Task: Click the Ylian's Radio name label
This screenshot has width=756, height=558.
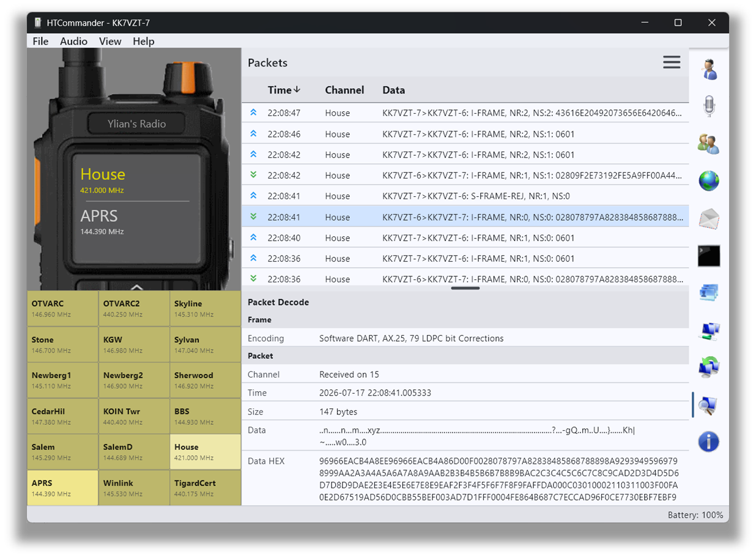Action: click(x=136, y=123)
